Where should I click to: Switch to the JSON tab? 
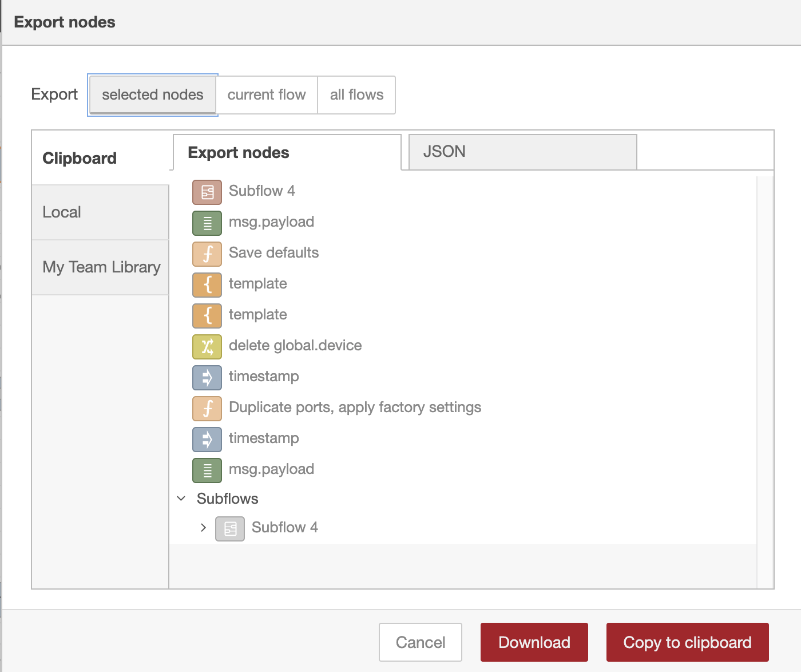click(523, 152)
